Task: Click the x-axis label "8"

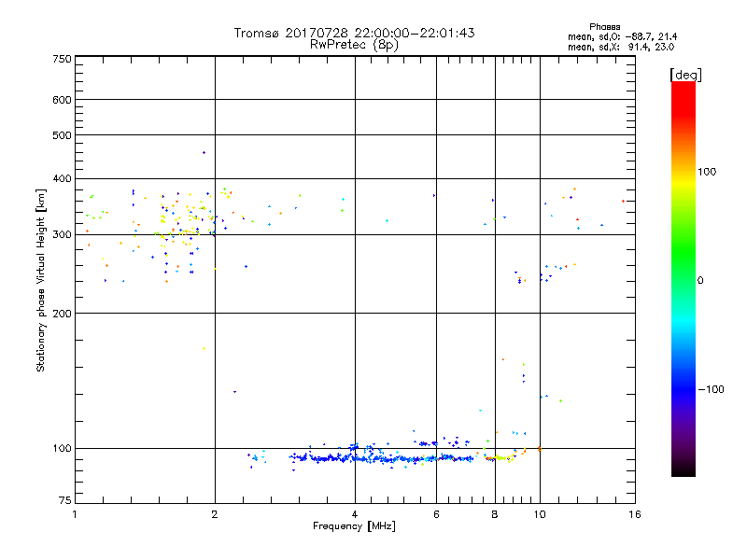Action: tap(495, 514)
